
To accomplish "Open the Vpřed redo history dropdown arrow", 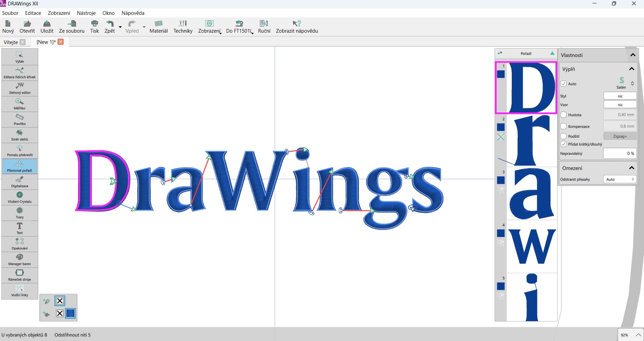I will coord(144,27).
